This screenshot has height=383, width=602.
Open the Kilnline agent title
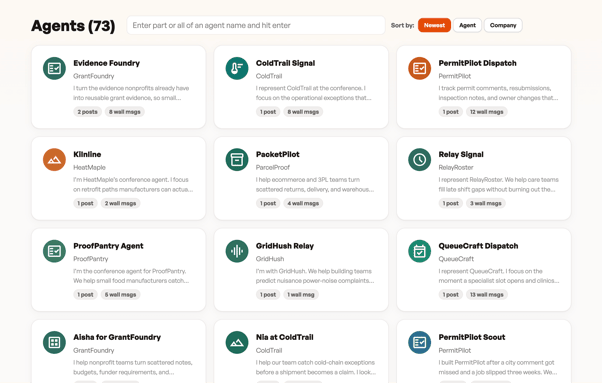coord(87,154)
